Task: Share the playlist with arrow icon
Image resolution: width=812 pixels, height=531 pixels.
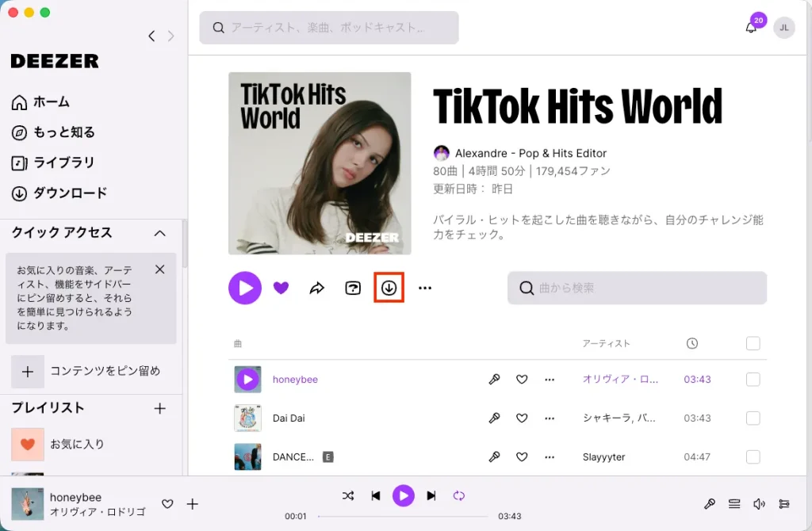Action: [317, 288]
